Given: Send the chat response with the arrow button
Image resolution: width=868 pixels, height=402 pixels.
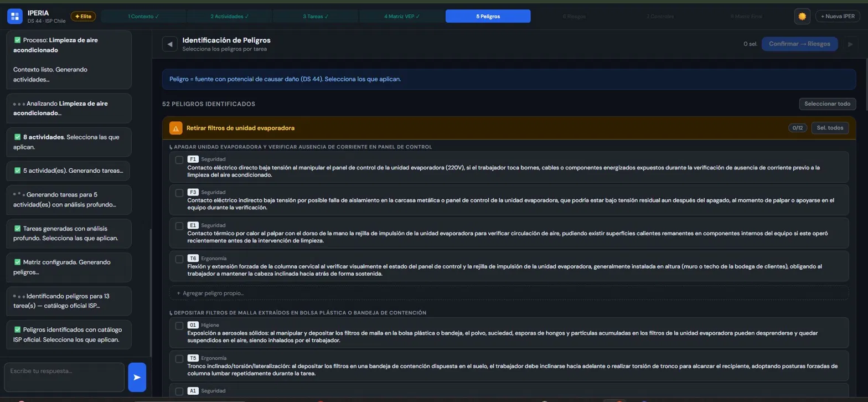Looking at the screenshot, I should click(137, 377).
